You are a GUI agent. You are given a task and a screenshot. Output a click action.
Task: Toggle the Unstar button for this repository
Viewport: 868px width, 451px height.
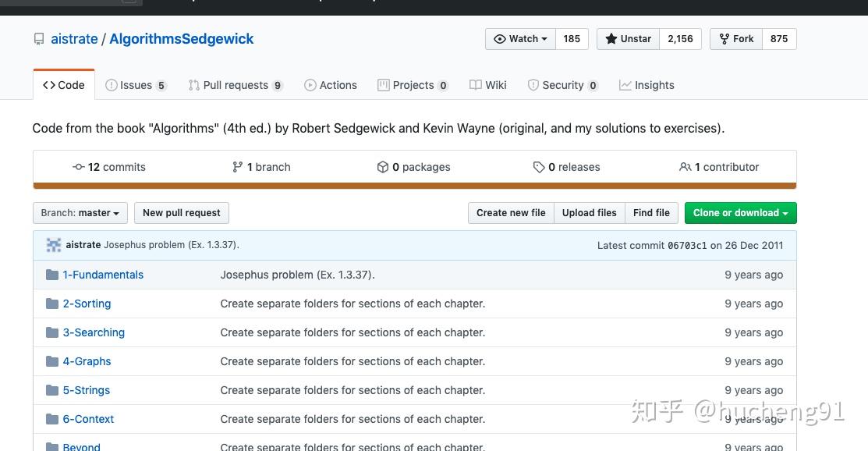tap(628, 39)
